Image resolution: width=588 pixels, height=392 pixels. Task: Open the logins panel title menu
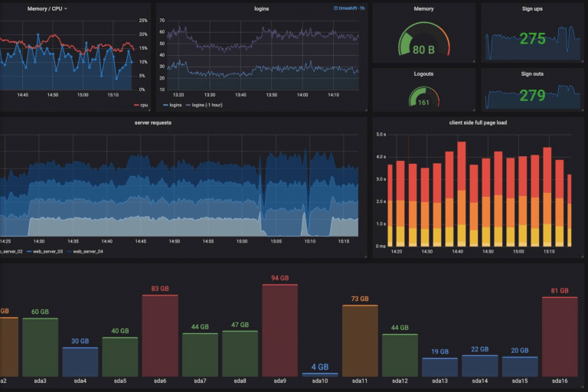[261, 8]
